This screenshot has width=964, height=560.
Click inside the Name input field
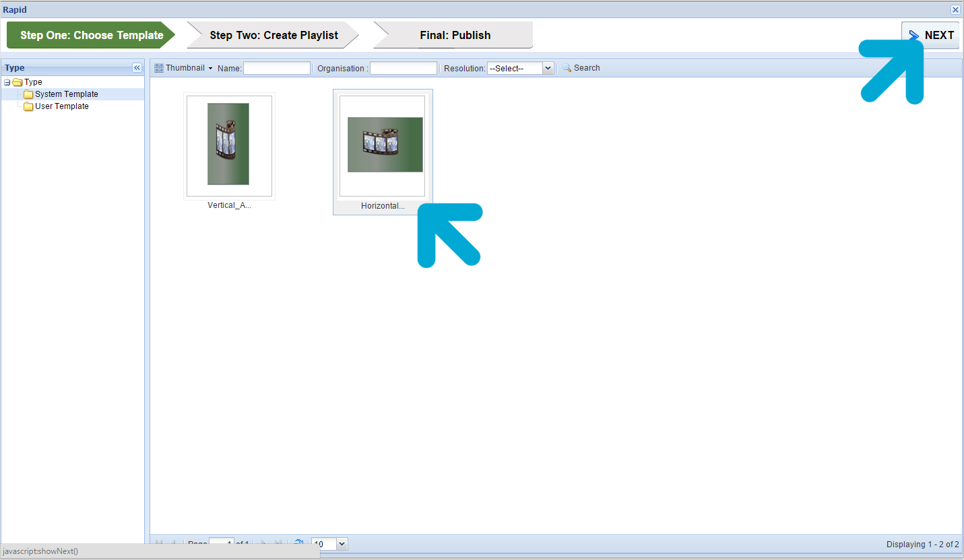pyautogui.click(x=276, y=67)
